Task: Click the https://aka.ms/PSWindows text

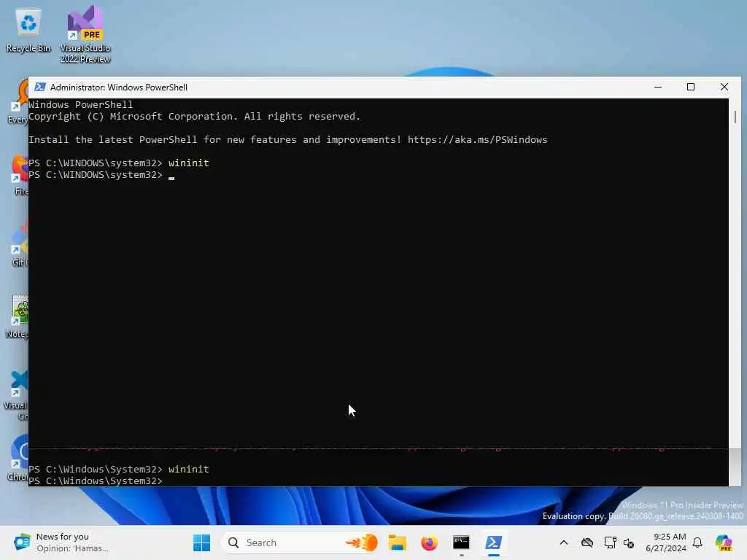Action: 477,139
